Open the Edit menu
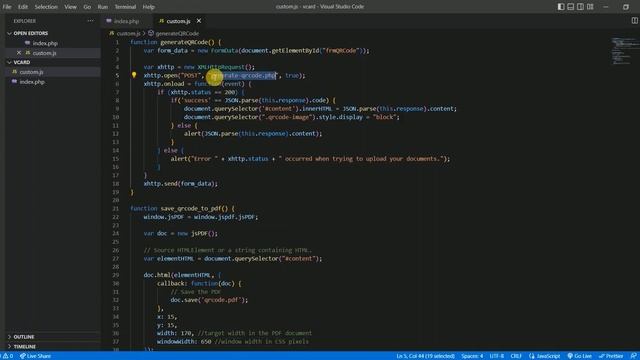Viewport: 640px width, 360px height. point(23,7)
